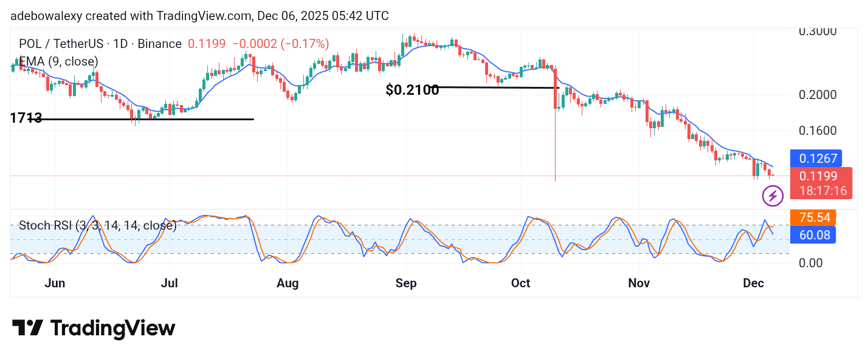Click the 0.1199 price in title row
The height and width of the screenshot is (359, 868).
pos(207,44)
